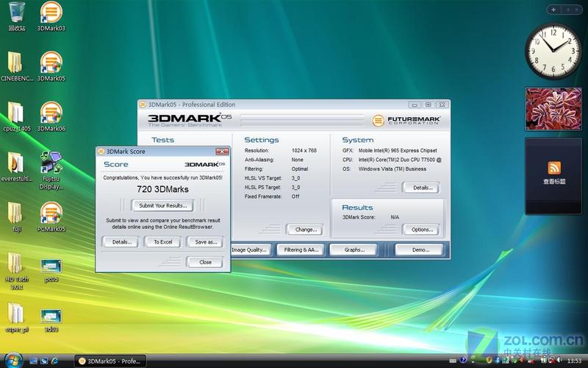Click the Change settings button
The image size is (588, 368).
[x=306, y=230]
